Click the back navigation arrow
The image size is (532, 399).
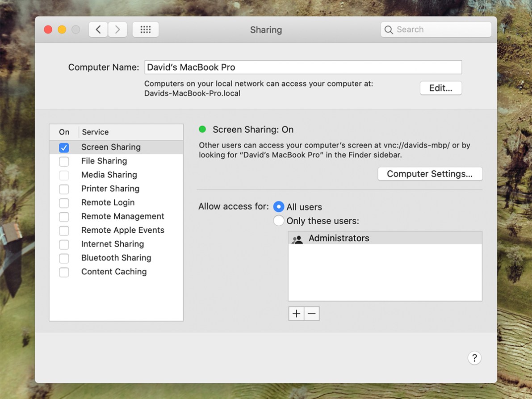pos(98,29)
